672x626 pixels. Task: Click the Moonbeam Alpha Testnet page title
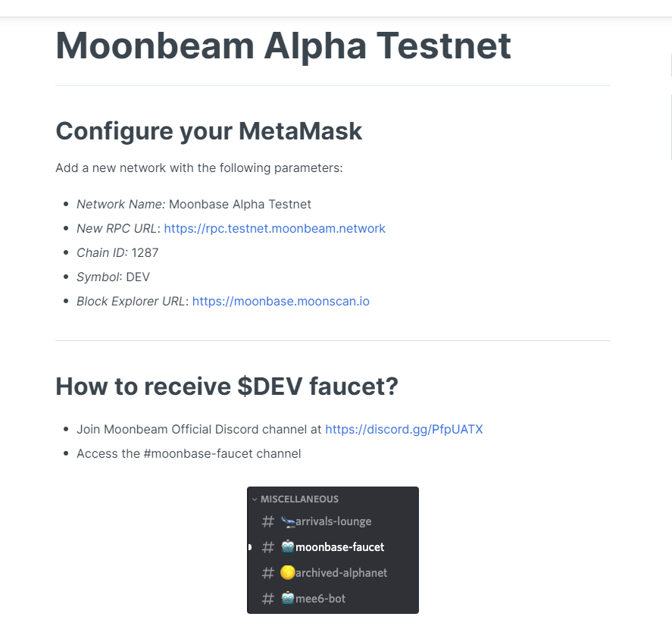[x=283, y=45]
